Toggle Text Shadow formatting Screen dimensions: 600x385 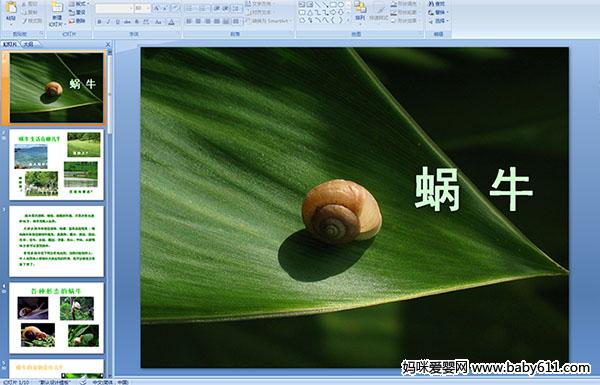tap(137, 22)
